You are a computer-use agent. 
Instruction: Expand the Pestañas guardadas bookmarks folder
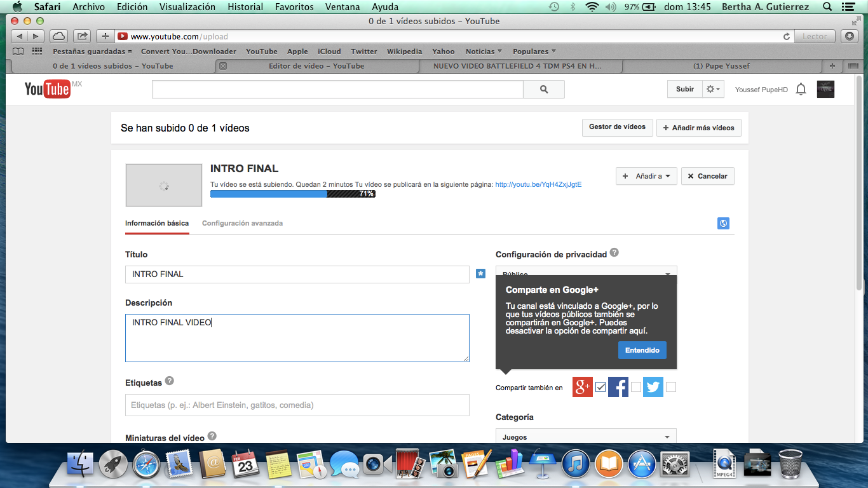(x=92, y=51)
